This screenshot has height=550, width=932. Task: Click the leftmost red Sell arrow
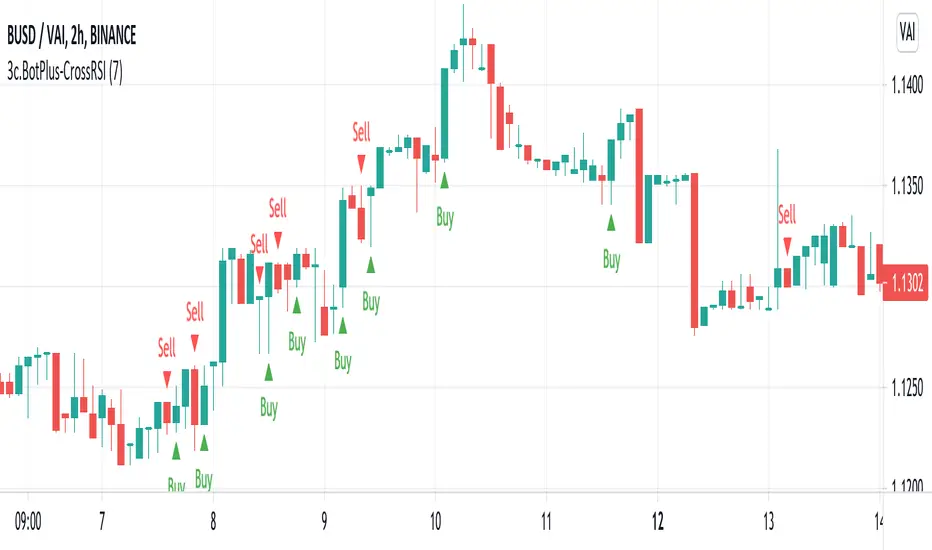point(167,378)
